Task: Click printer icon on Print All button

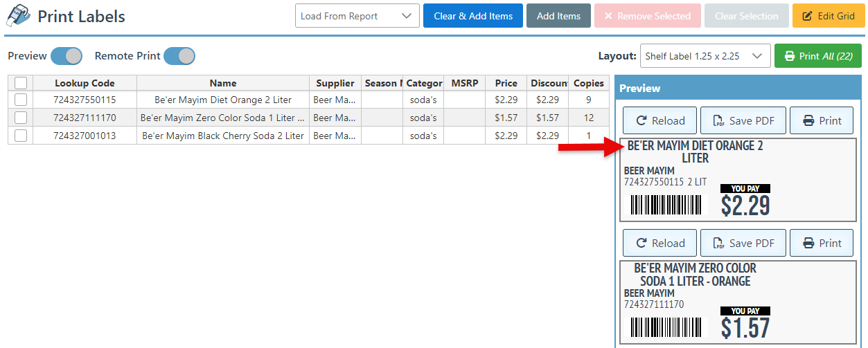Action: point(789,56)
